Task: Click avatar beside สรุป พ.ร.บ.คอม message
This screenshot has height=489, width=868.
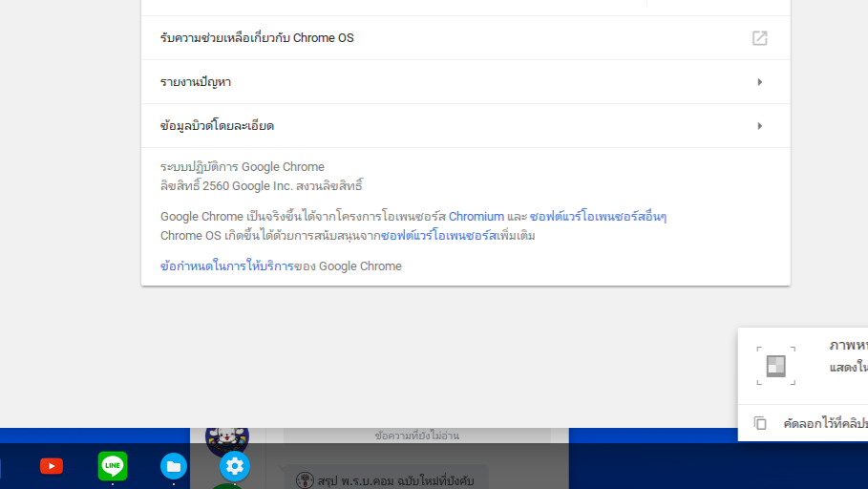Action: [x=305, y=480]
